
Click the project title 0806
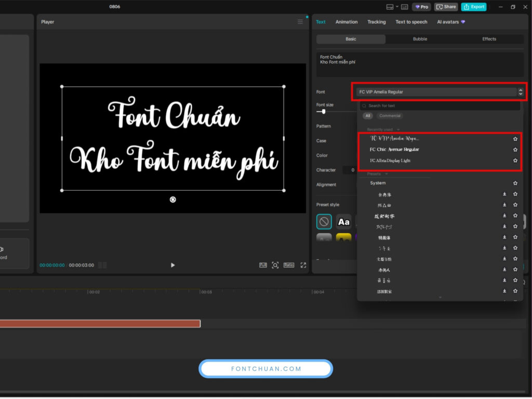[x=115, y=6]
